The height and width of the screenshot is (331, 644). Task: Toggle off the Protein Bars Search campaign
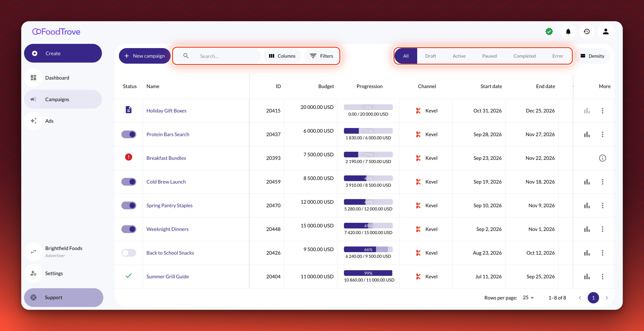(x=129, y=134)
